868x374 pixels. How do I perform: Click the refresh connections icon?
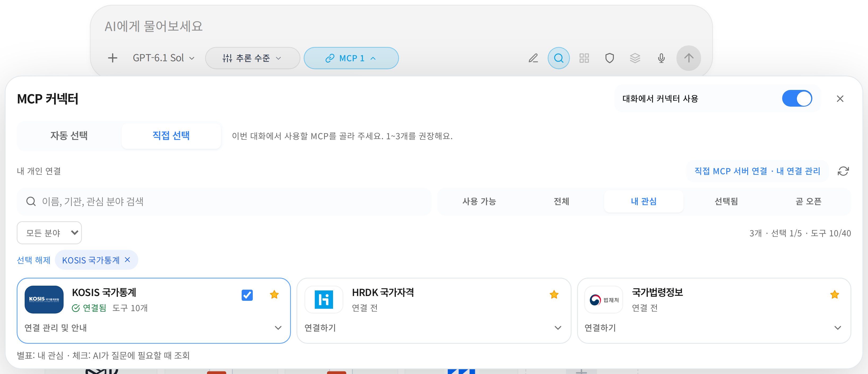(843, 171)
